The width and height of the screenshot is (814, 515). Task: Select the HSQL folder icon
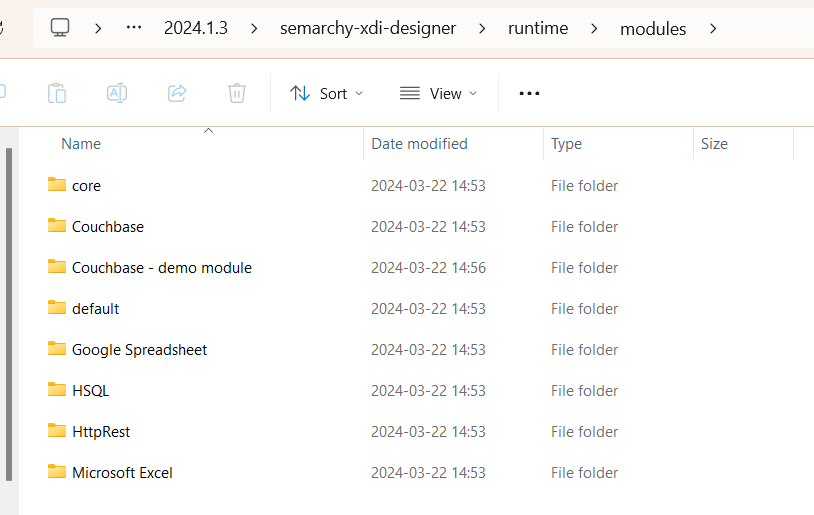click(x=57, y=389)
